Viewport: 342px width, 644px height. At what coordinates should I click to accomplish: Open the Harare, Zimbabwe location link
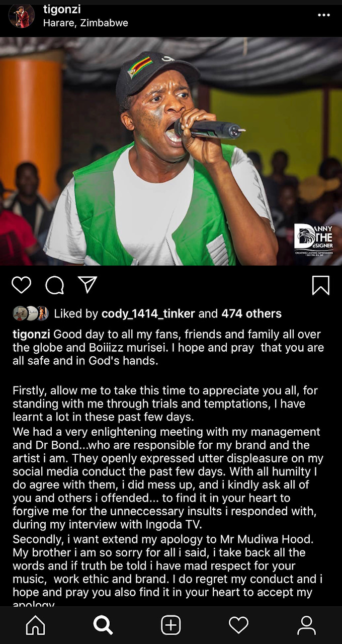point(85,23)
